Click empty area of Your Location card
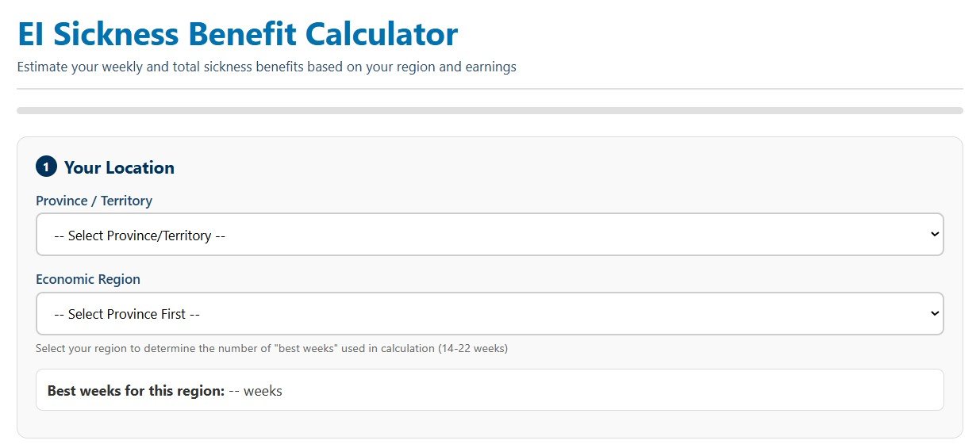The image size is (980, 448). coord(555,168)
